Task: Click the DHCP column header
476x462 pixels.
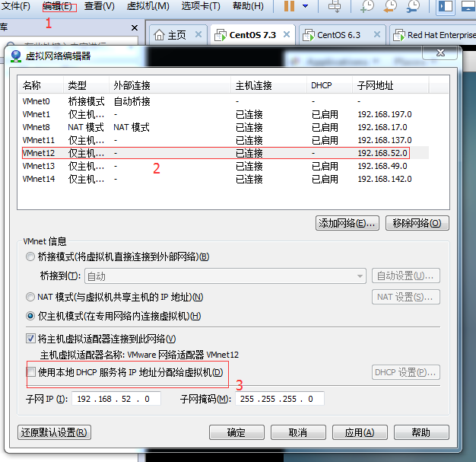Action: tap(330, 85)
